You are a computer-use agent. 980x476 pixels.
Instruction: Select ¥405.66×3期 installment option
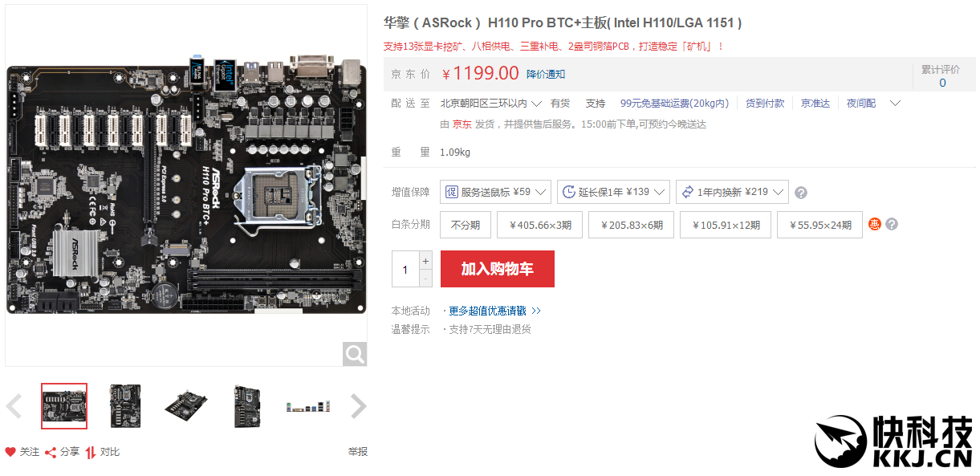point(539,225)
